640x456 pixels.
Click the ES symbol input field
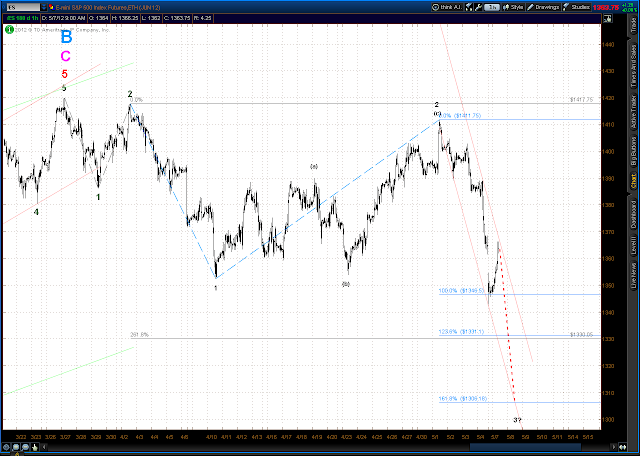click(23, 7)
